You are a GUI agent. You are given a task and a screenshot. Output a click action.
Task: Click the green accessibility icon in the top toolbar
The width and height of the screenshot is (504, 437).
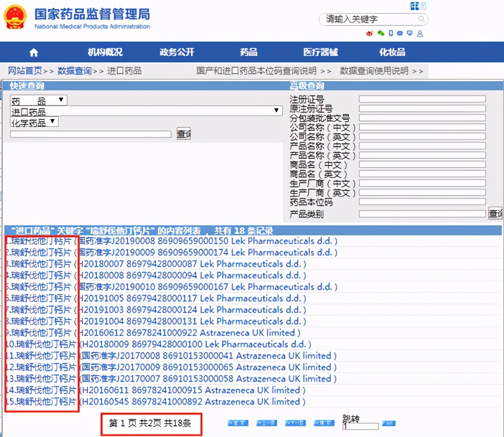click(x=381, y=33)
